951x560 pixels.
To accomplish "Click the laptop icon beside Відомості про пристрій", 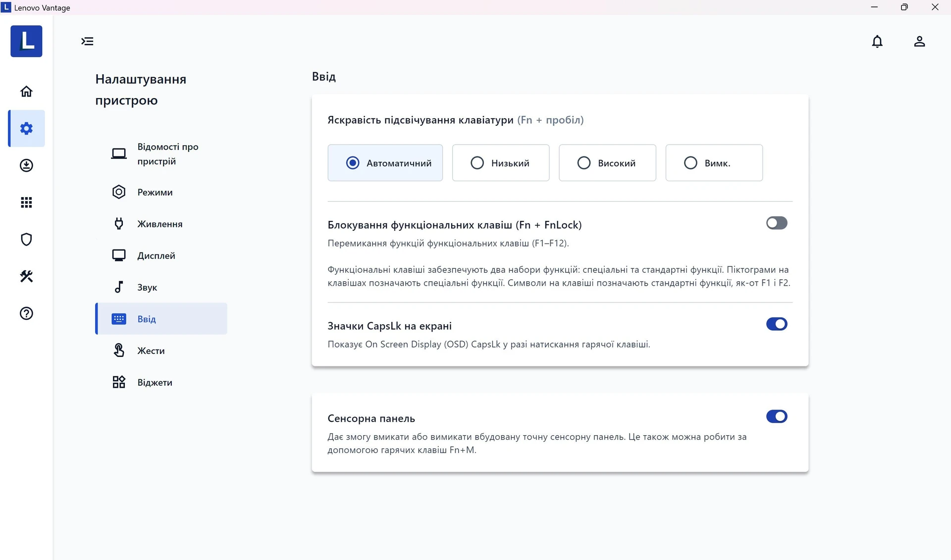I will [118, 154].
